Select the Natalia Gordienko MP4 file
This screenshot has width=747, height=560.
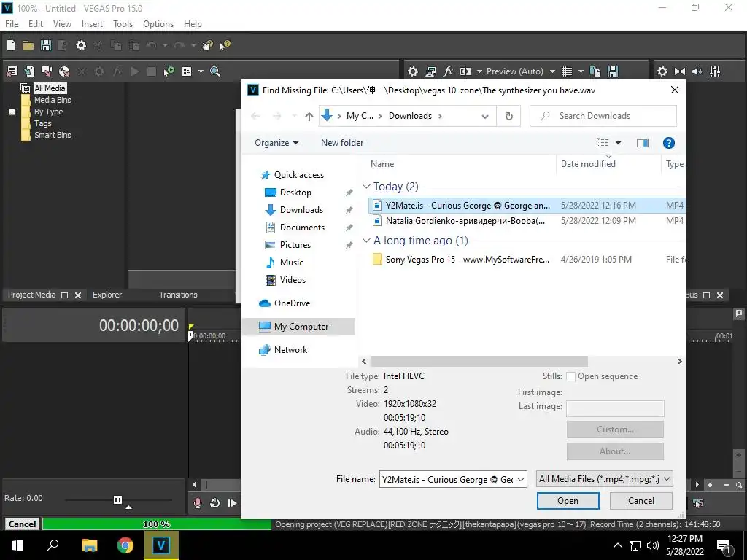click(527, 221)
